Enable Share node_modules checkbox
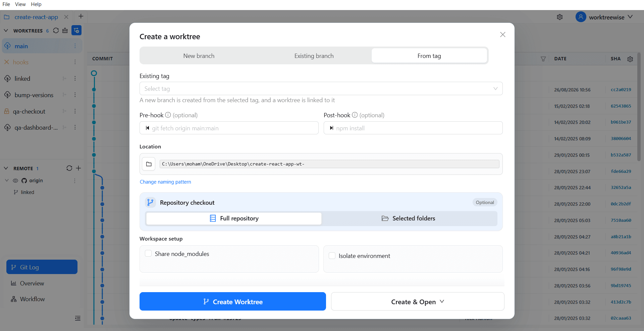The width and height of the screenshot is (644, 331). click(x=148, y=253)
